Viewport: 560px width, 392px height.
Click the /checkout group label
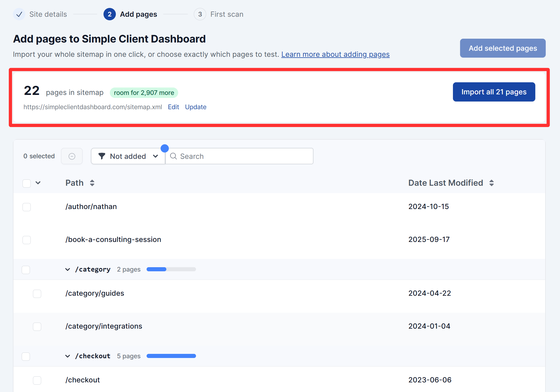click(x=93, y=356)
